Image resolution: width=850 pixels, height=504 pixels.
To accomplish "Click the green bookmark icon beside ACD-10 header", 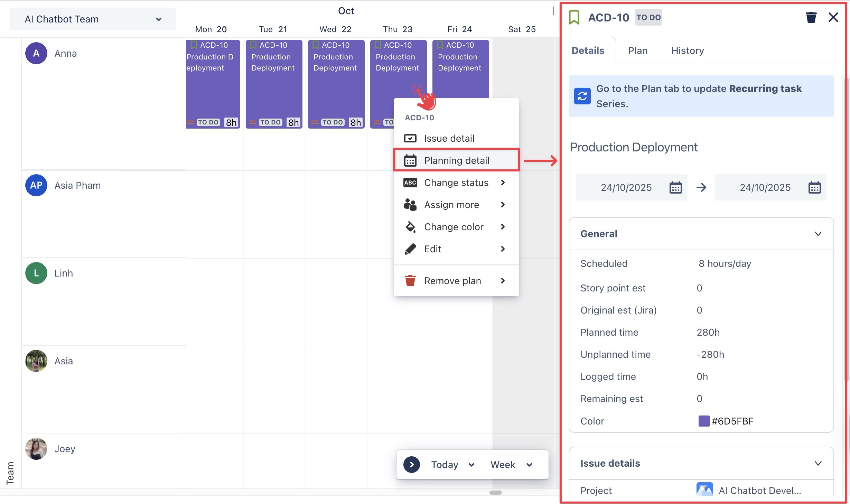I will coord(574,17).
